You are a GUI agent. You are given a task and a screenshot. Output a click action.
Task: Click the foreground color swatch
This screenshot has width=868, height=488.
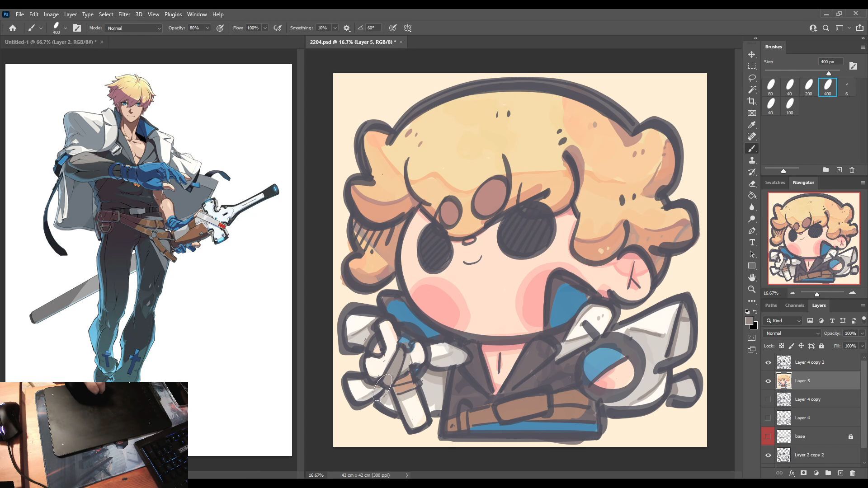point(749,321)
